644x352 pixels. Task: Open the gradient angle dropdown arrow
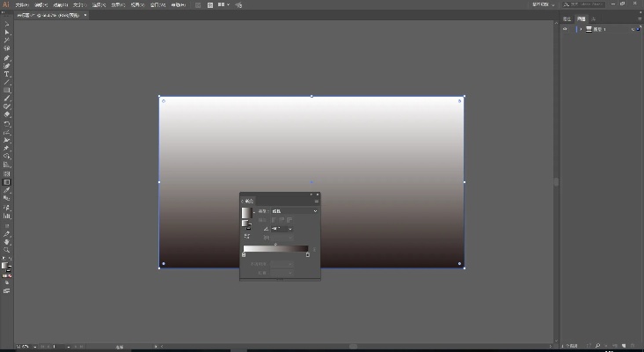click(x=290, y=229)
